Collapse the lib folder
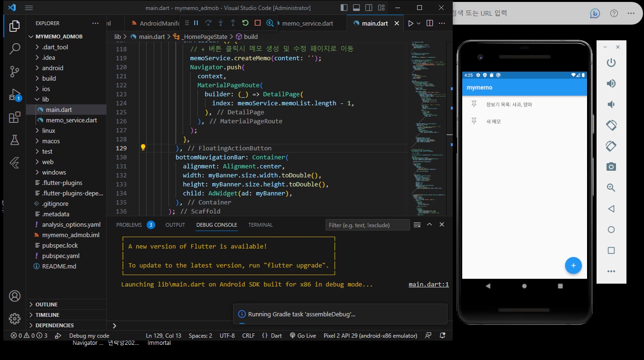Viewport: 644px width, 360px height. pyautogui.click(x=46, y=99)
